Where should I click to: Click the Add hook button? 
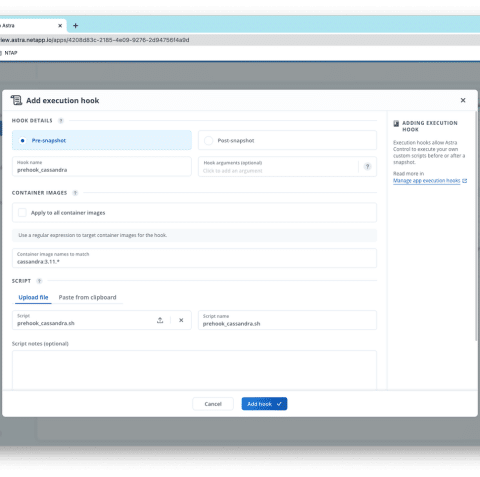(x=264, y=404)
